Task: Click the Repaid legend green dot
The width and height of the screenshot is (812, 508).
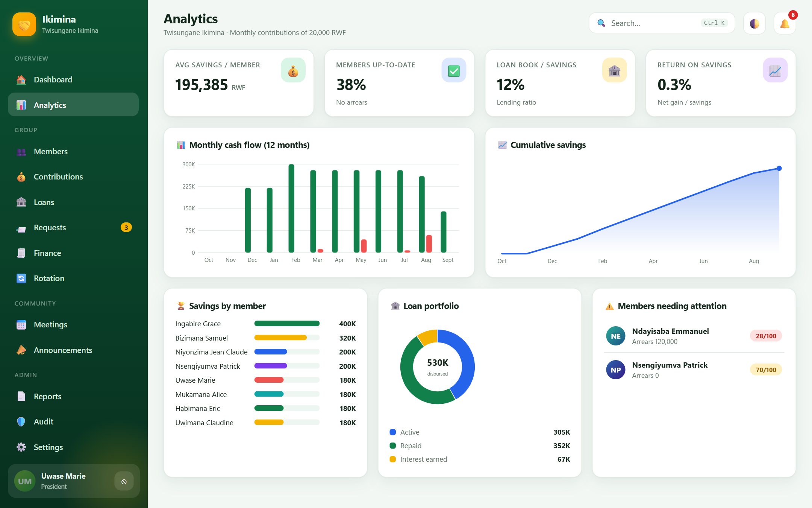Action: (x=393, y=446)
